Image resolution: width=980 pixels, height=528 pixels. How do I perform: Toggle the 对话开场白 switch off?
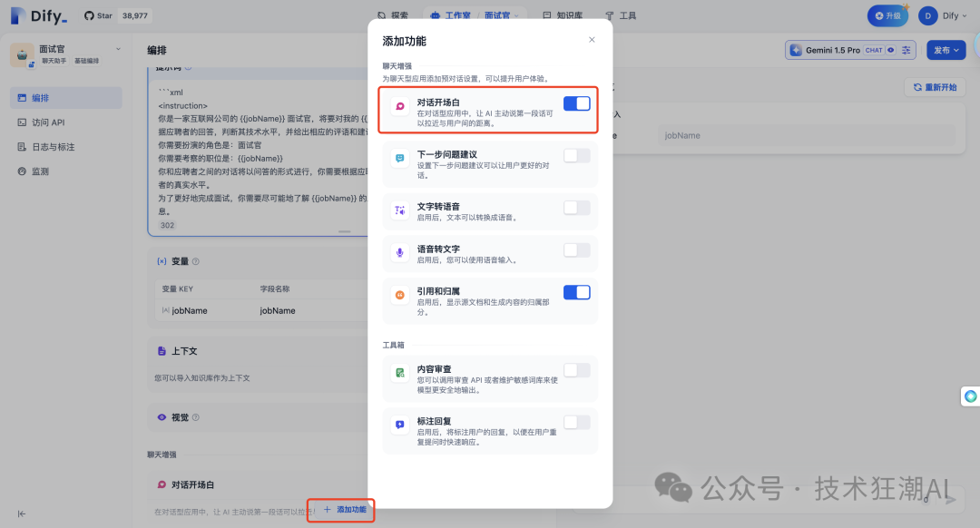click(x=576, y=103)
